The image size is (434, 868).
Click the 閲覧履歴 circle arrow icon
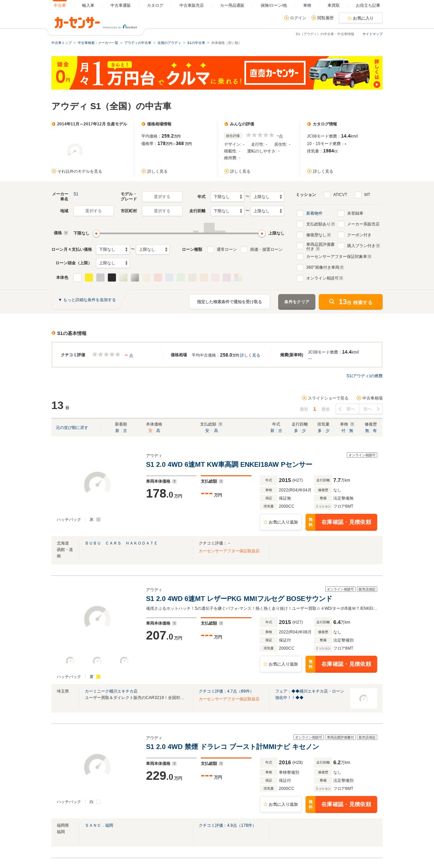coord(314,18)
